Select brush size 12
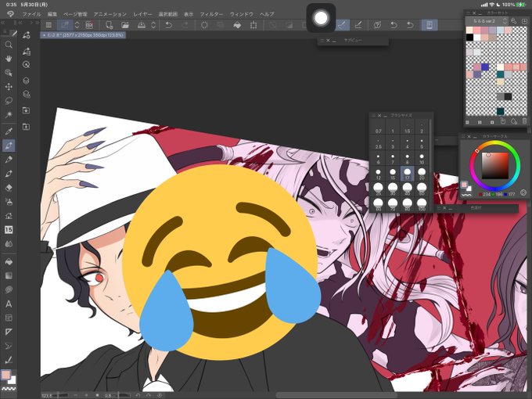The image size is (532, 399). pos(379,174)
